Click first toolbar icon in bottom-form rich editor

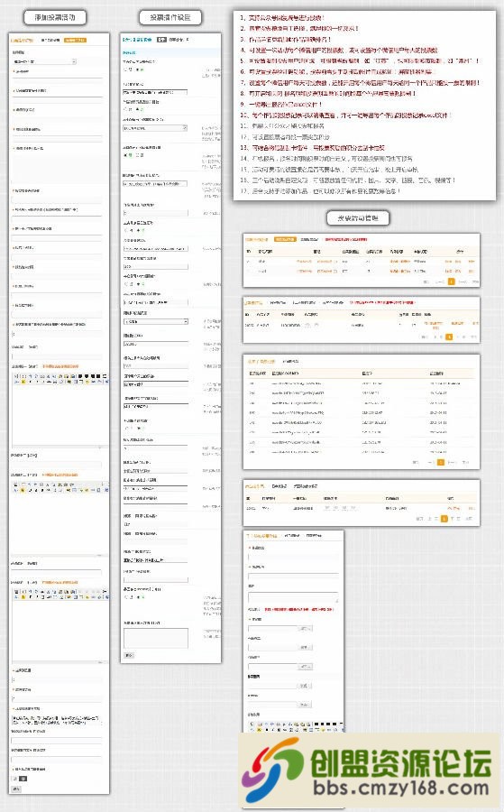252,724
